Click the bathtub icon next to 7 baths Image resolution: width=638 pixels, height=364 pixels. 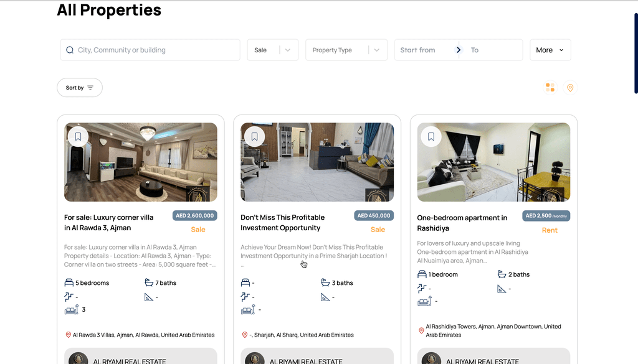coord(149,282)
